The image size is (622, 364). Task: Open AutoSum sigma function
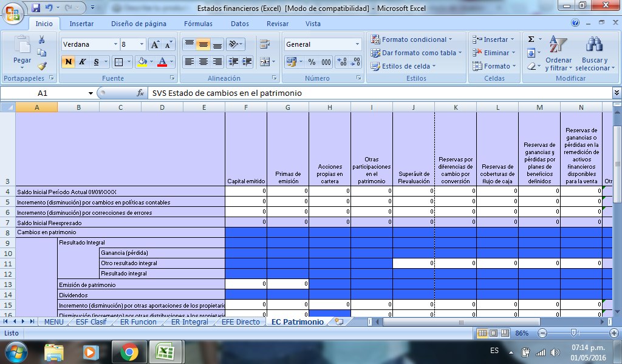coord(531,39)
